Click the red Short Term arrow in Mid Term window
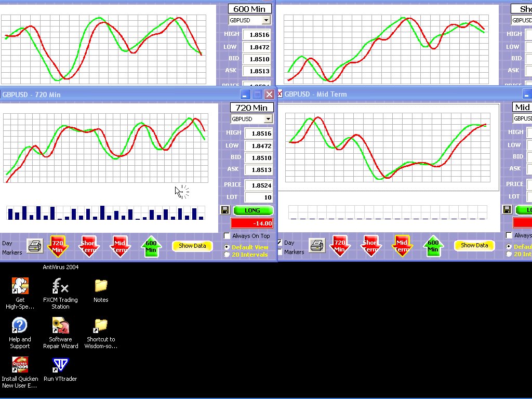 tap(370, 246)
